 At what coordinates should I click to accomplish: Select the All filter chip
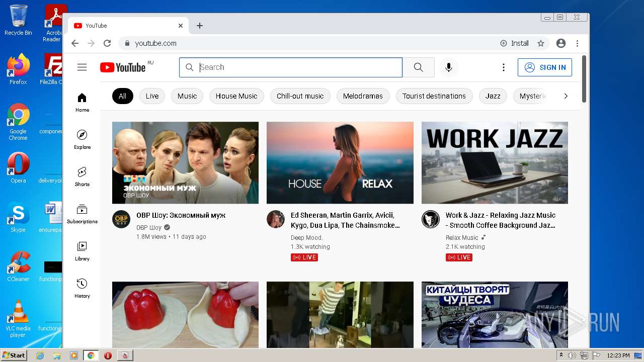[x=123, y=96]
